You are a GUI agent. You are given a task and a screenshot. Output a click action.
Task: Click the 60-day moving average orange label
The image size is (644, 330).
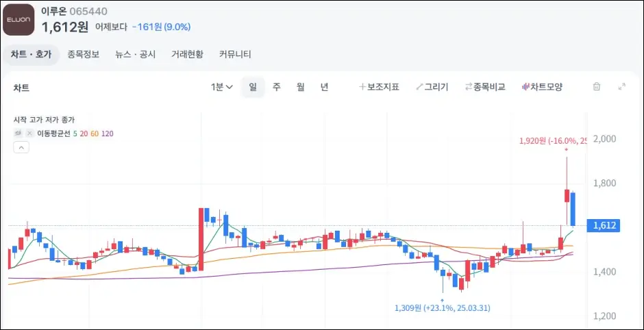coord(95,134)
